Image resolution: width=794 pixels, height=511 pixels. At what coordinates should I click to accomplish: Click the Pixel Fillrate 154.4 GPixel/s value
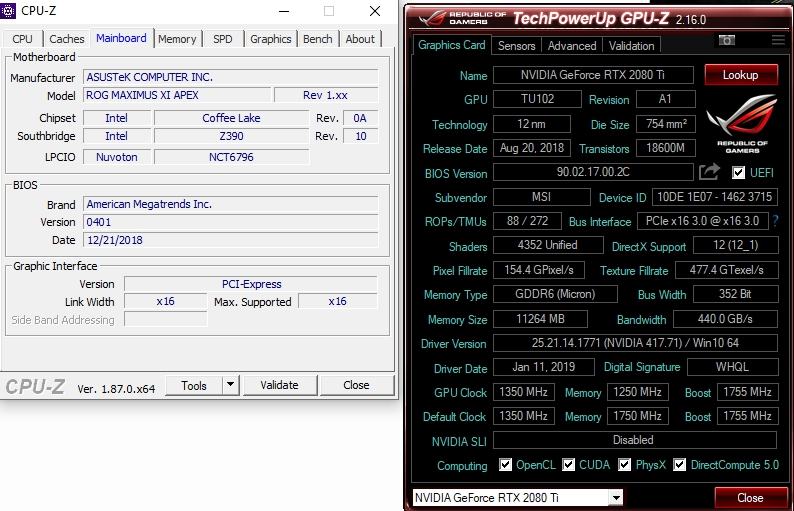(x=539, y=270)
